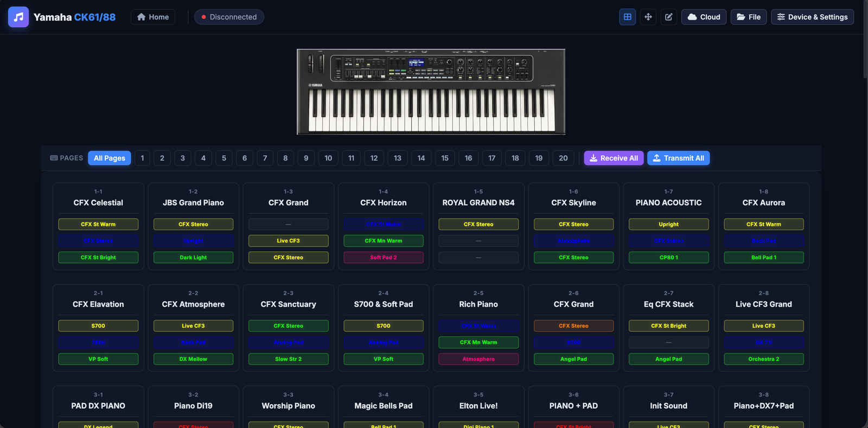This screenshot has width=868, height=428.
Task: Select Live CF3 in 1-3 CFX Grand
Action: (289, 240)
